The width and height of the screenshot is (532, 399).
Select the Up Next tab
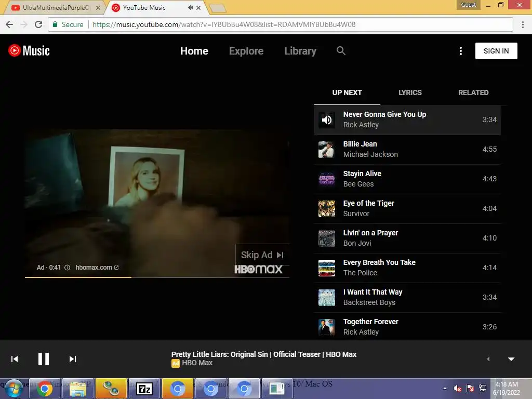click(x=347, y=92)
